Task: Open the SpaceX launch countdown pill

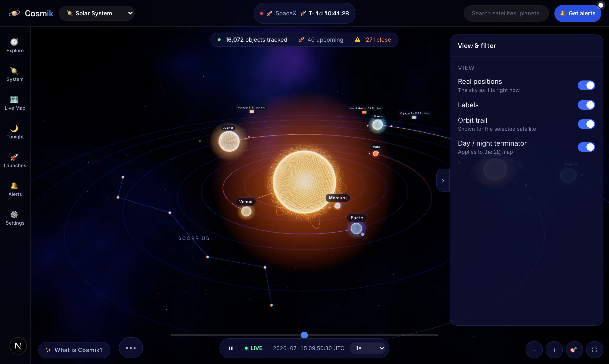Action: pyautogui.click(x=304, y=13)
